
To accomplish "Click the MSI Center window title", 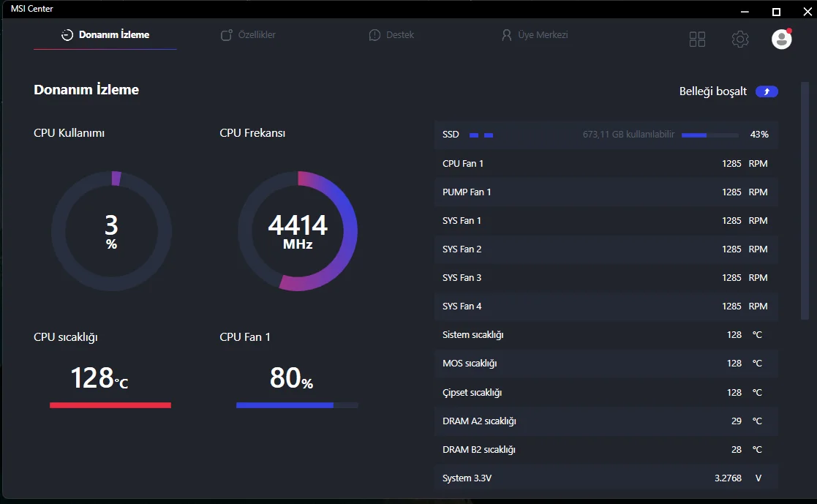I will point(31,9).
